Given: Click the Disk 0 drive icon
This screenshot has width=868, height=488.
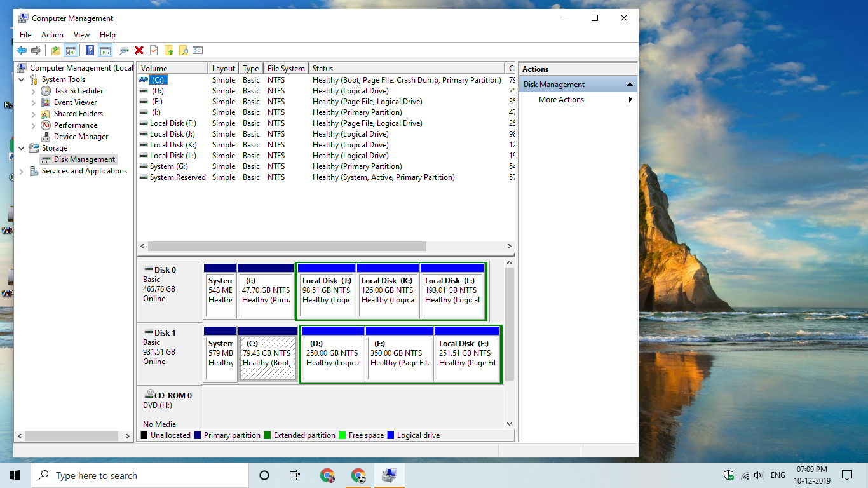Looking at the screenshot, I should 148,269.
